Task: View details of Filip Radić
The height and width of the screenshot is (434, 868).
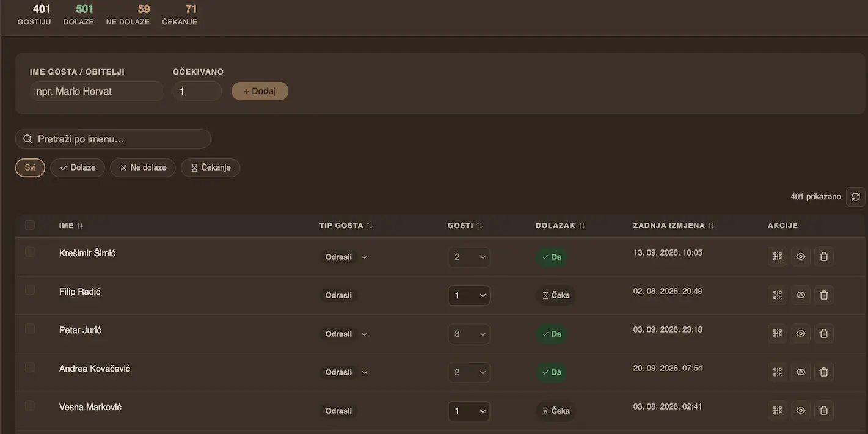Action: 801,295
